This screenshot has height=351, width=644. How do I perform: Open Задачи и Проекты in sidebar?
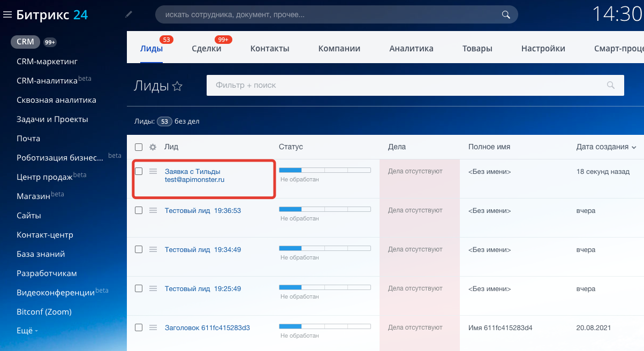(x=52, y=119)
